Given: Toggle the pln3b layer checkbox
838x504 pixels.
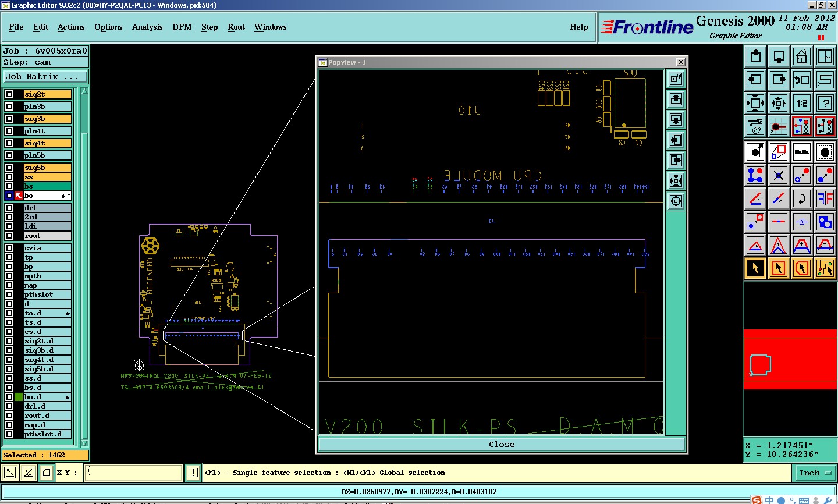Looking at the screenshot, I should [x=9, y=107].
